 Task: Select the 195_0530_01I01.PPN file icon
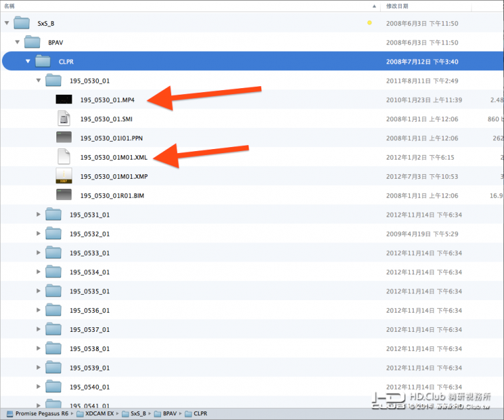64,138
